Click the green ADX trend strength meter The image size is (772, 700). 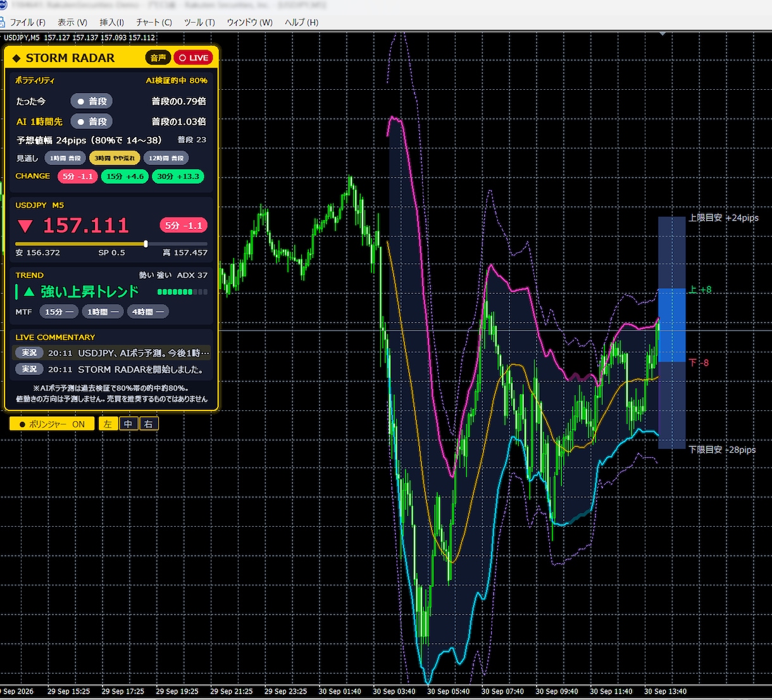point(182,292)
